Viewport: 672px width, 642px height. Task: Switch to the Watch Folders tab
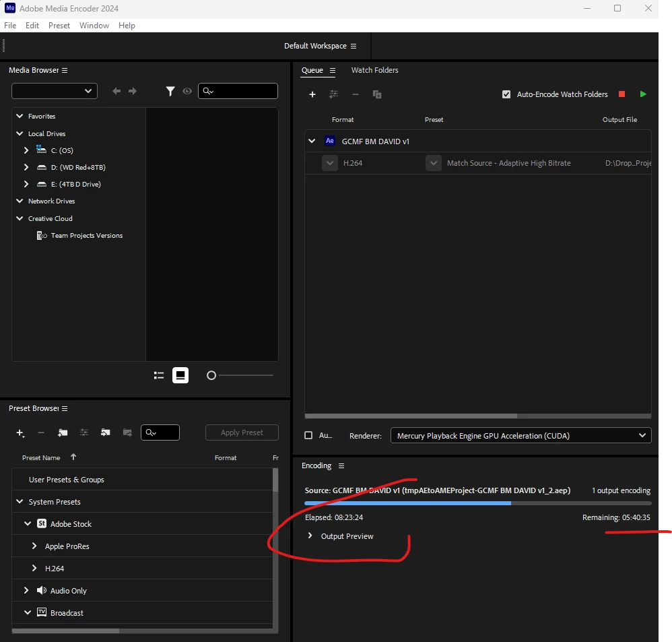click(x=374, y=70)
